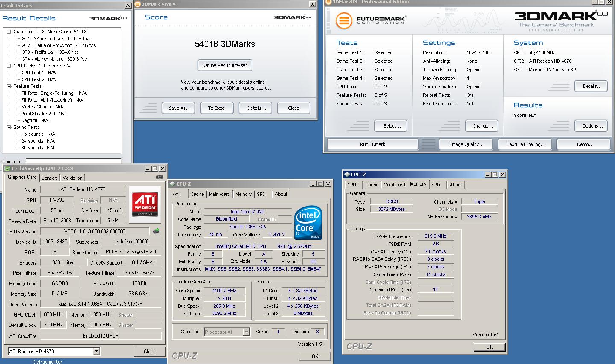Image resolution: width=615 pixels, height=364 pixels.
Task: Click GPU-Z screenshot camera icon
Action: 159,177
